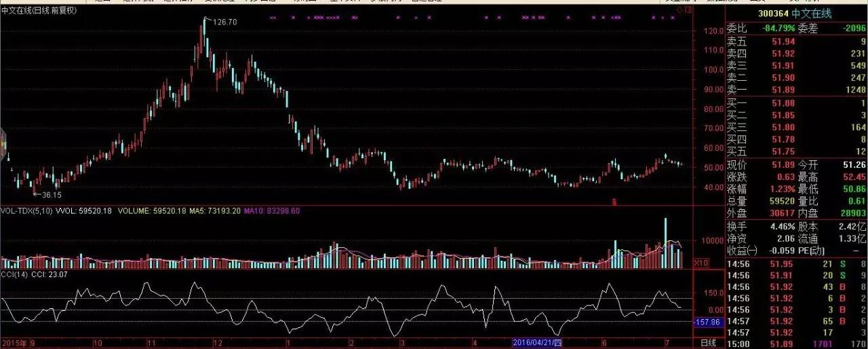Select the 买三 bid row at 51.80
Screen dimensions: 868x349
click(797, 127)
